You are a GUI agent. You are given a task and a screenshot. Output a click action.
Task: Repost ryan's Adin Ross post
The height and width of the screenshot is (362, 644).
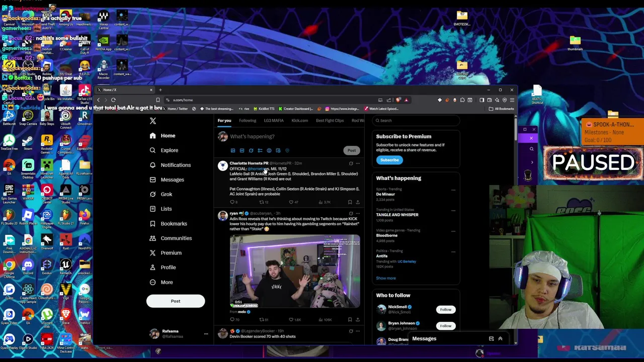(261, 319)
